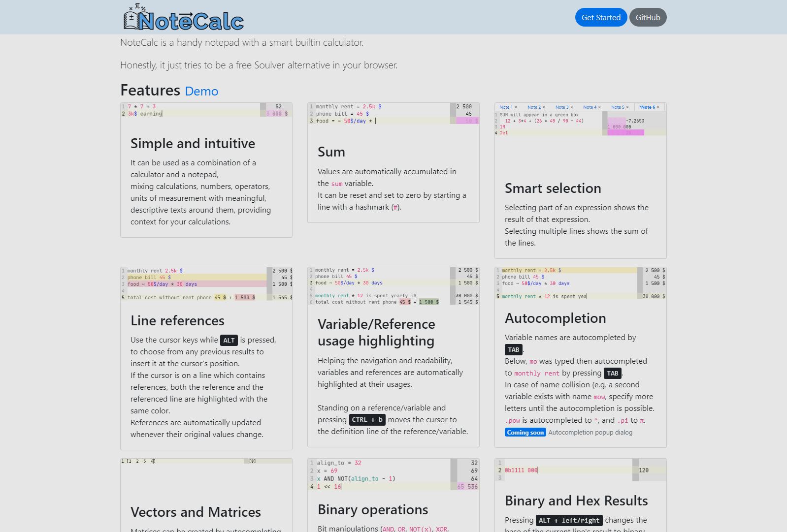This screenshot has height=532, width=787.
Task: Select the Note 3 tab in Smart selection demo
Action: 561,107
